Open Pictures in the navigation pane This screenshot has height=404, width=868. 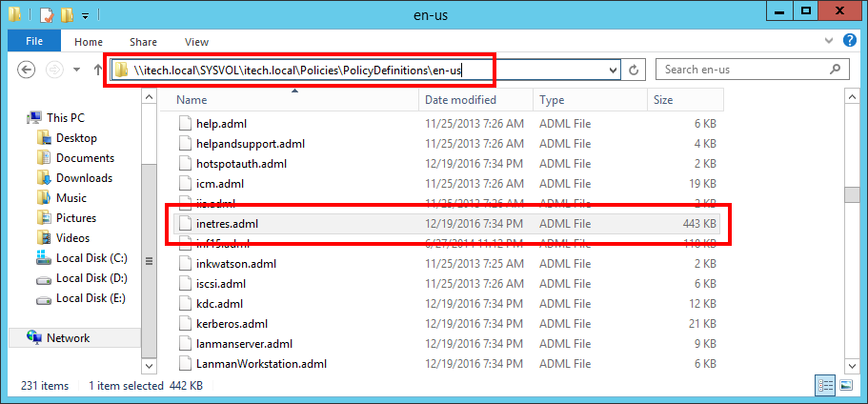pyautogui.click(x=76, y=217)
